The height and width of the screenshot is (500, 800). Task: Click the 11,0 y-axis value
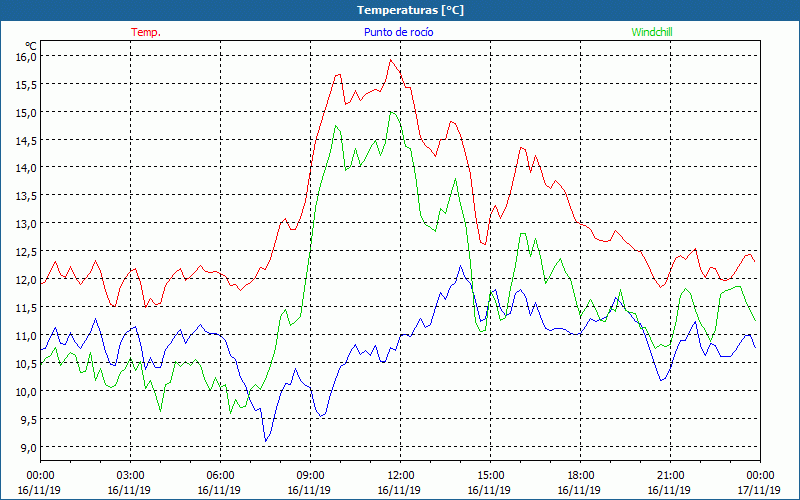[x=27, y=335]
